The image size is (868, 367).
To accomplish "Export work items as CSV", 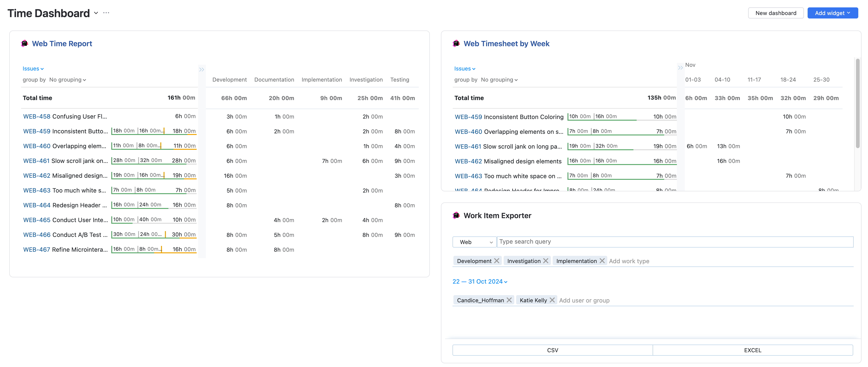I will point(553,350).
